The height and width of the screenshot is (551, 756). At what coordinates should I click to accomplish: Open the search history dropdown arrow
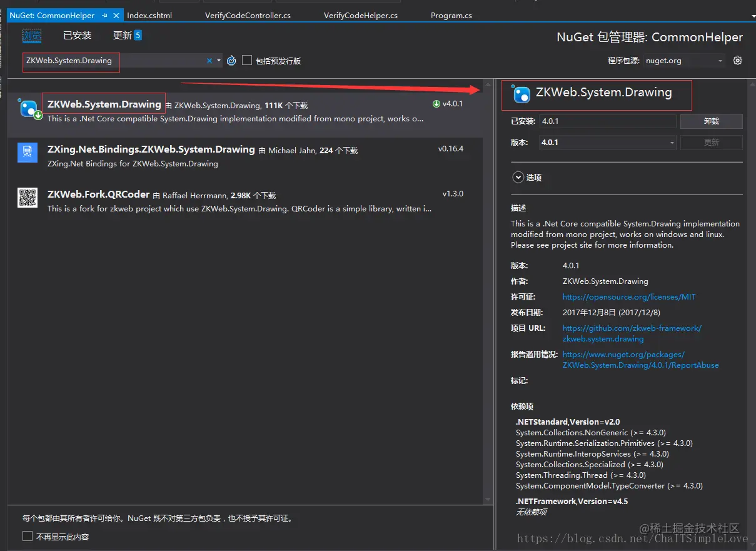(219, 61)
